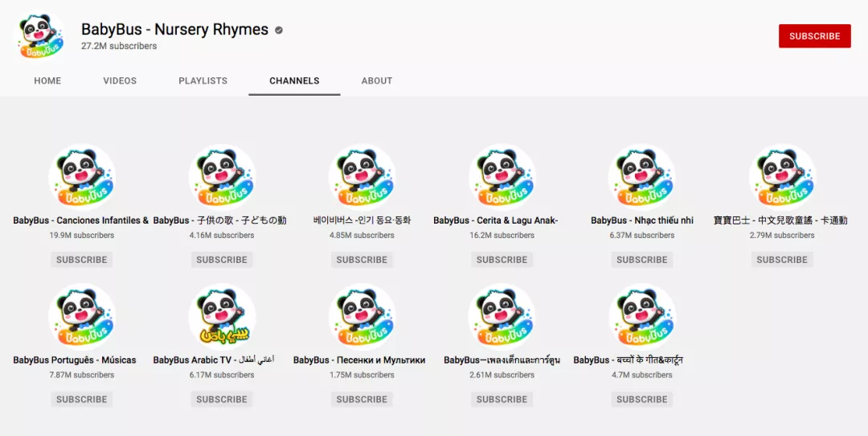868x436 pixels.
Task: Subscribe to the Japanese 子供の歌 channel
Action: coord(222,259)
